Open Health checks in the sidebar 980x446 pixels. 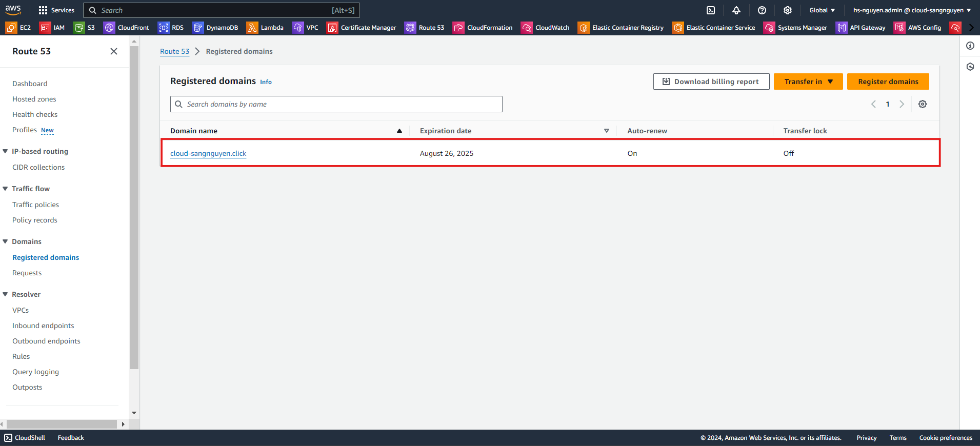click(x=35, y=114)
